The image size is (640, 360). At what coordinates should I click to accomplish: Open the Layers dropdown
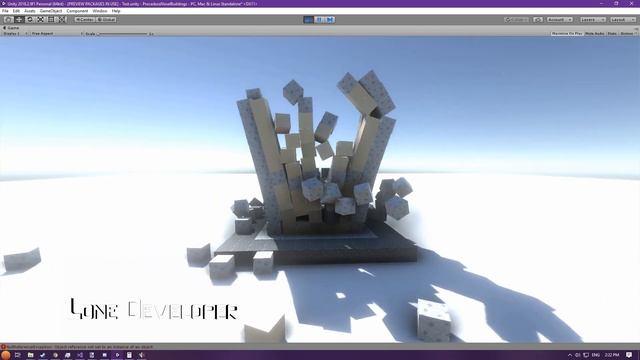(x=592, y=20)
